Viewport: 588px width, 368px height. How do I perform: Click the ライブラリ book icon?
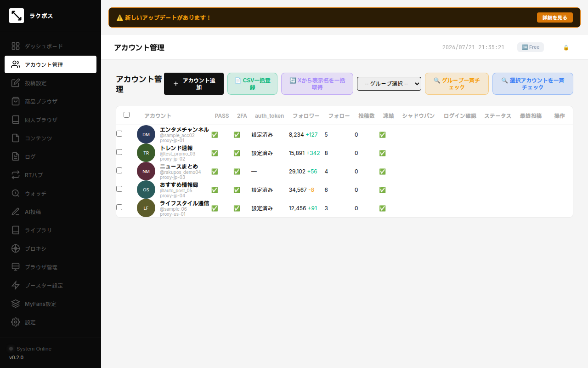(16, 230)
